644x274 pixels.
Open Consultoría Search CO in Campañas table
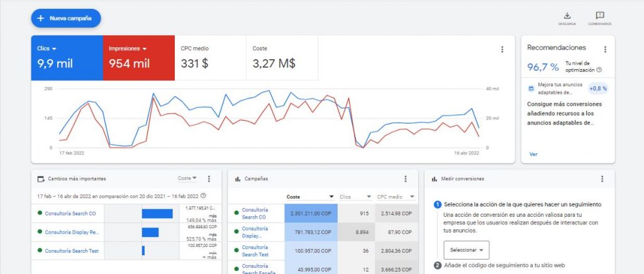click(254, 213)
